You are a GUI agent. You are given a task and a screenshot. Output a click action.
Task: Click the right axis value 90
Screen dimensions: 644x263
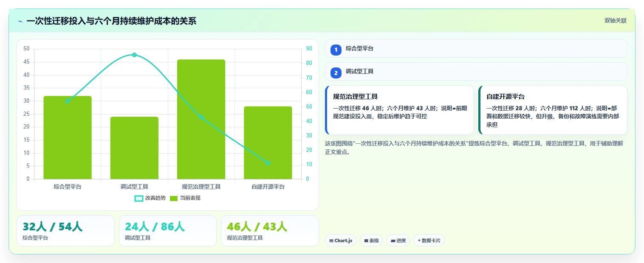pos(309,49)
